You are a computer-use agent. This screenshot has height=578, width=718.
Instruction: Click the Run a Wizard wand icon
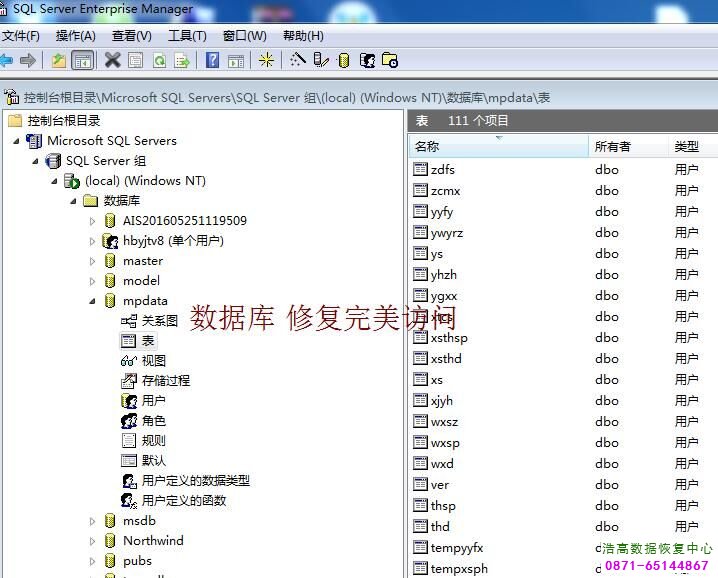[x=297, y=61]
